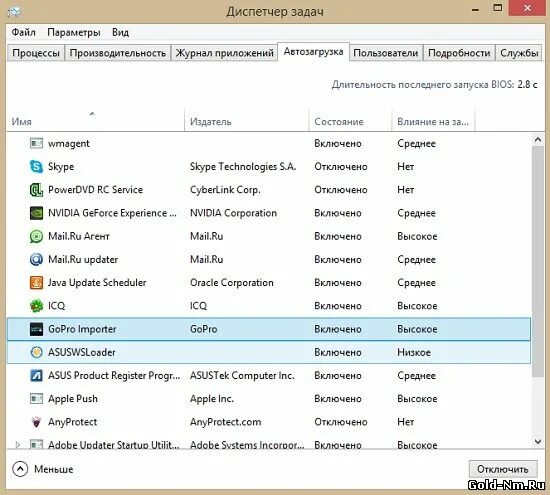Click the AnyProtect.com publisher cell

point(225,422)
